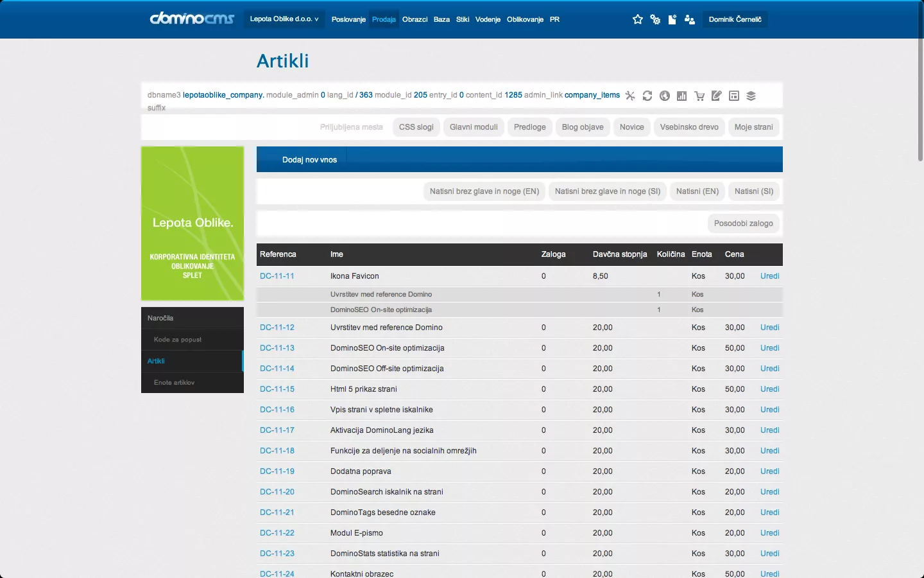The width and height of the screenshot is (924, 578).
Task: Select Kode za popust in sidebar
Action: click(x=178, y=339)
